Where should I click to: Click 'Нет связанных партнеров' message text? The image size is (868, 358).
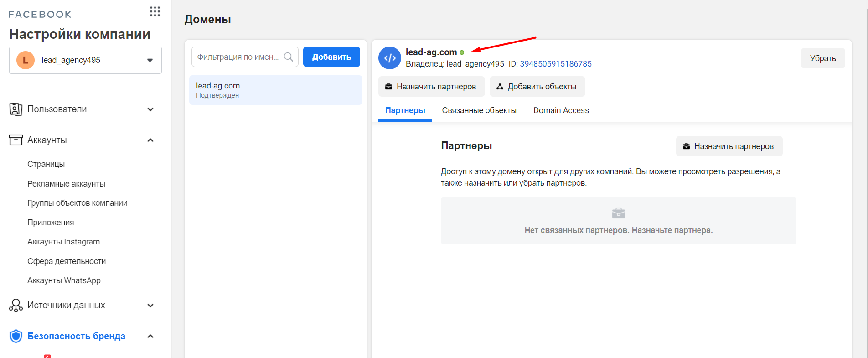619,230
